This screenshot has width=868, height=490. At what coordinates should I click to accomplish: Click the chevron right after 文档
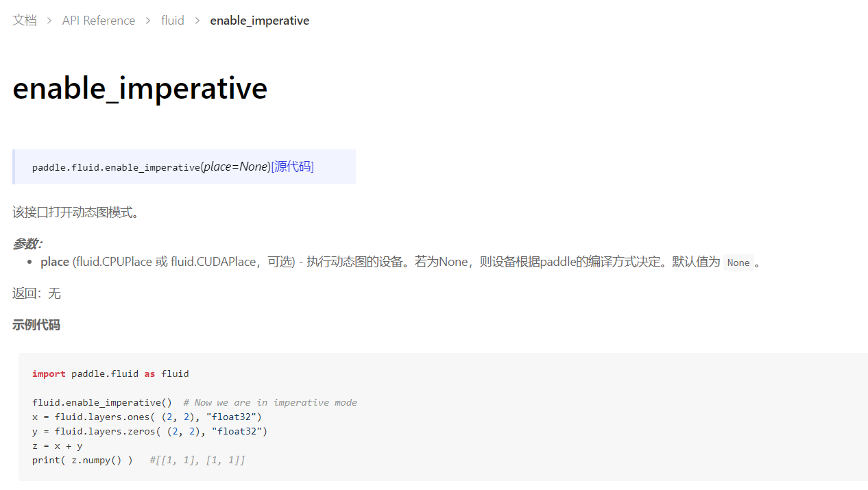point(49,21)
